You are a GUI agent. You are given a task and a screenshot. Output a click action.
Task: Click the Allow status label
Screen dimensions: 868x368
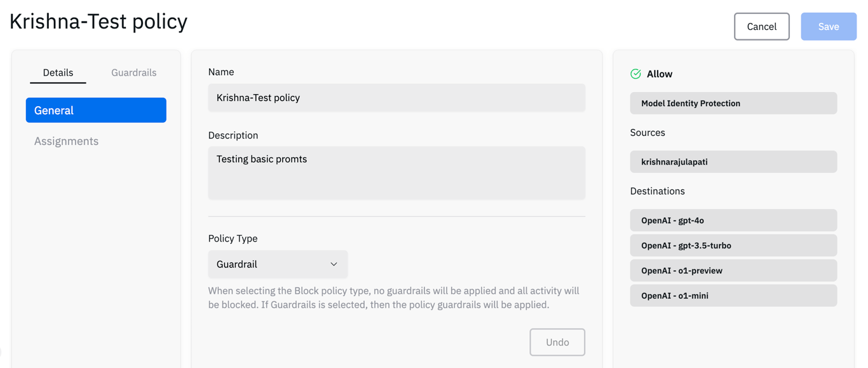point(660,74)
